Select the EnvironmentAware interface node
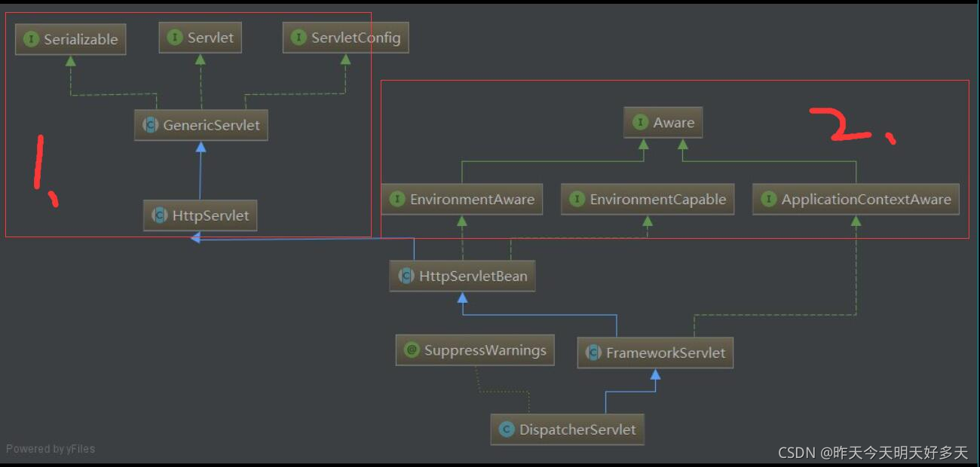 click(x=462, y=199)
